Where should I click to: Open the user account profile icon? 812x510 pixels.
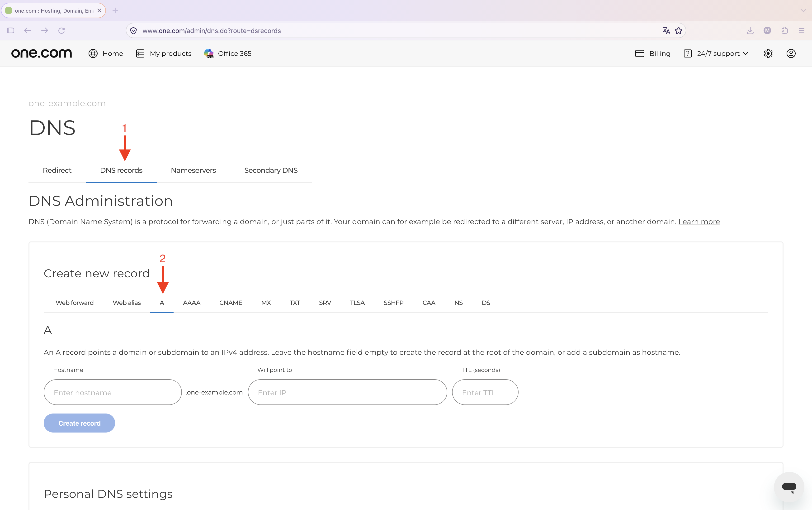click(791, 53)
